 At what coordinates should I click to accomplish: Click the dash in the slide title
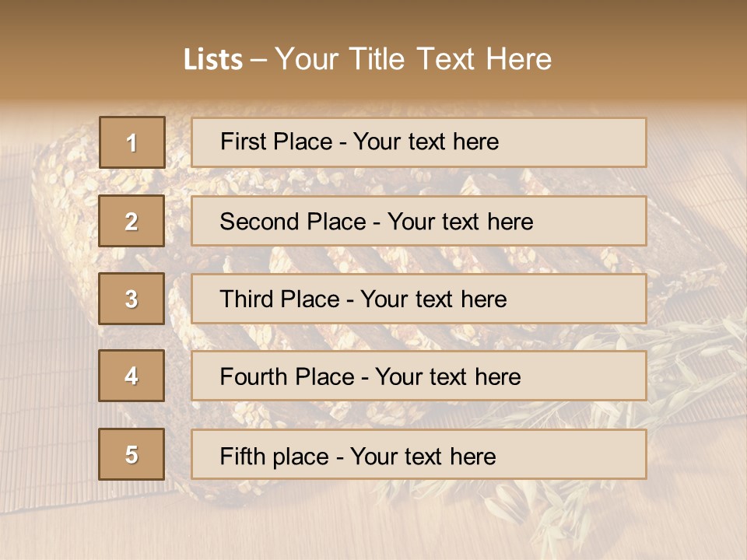pyautogui.click(x=259, y=60)
